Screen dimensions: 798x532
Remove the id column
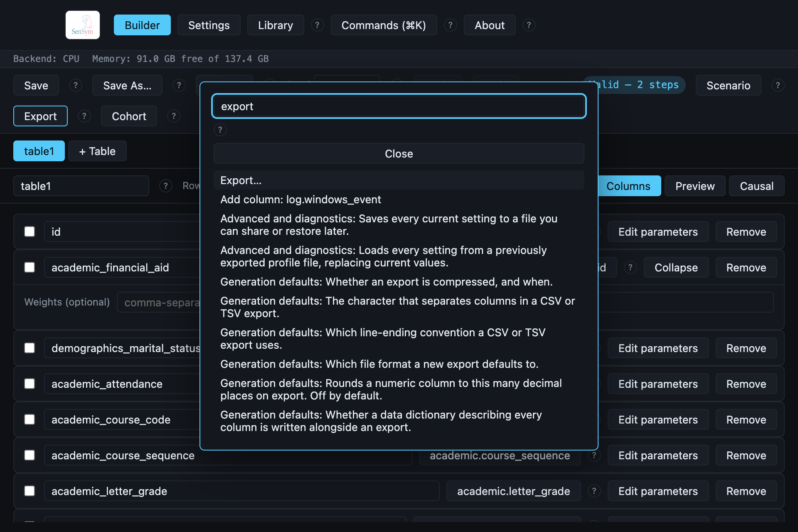click(x=746, y=232)
